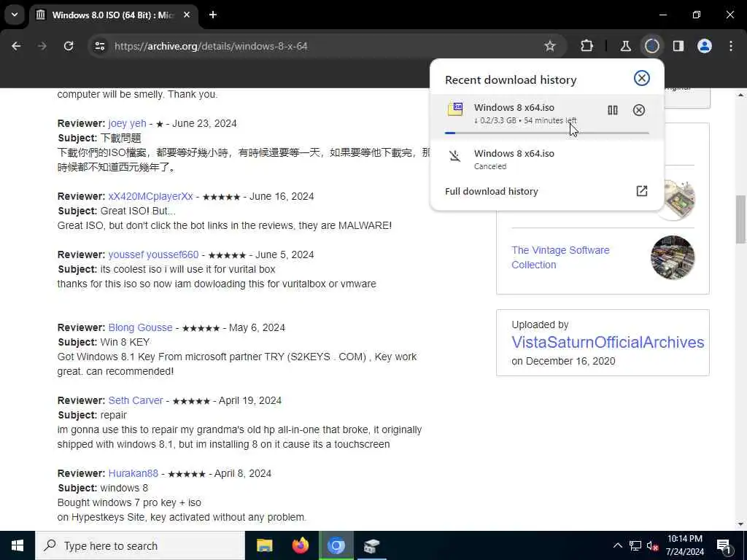747x560 pixels.
Task: Open reviewer xX420MCplayerXx's profile
Action: [150, 196]
